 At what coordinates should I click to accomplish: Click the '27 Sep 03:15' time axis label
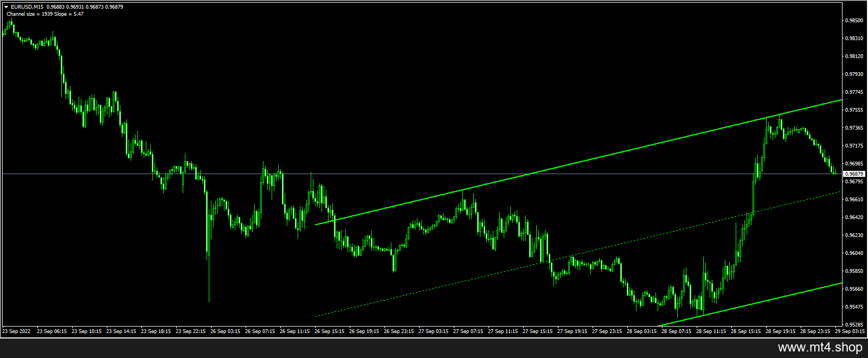pyautogui.click(x=433, y=331)
